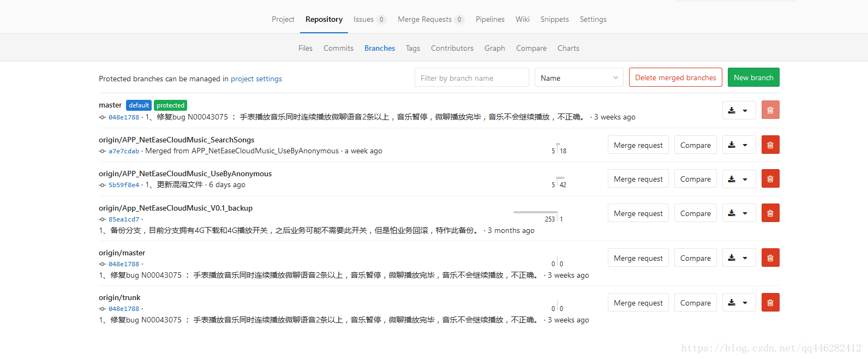868x359 pixels.
Task: Click Merge request for SearchSongs branch
Action: coord(638,145)
